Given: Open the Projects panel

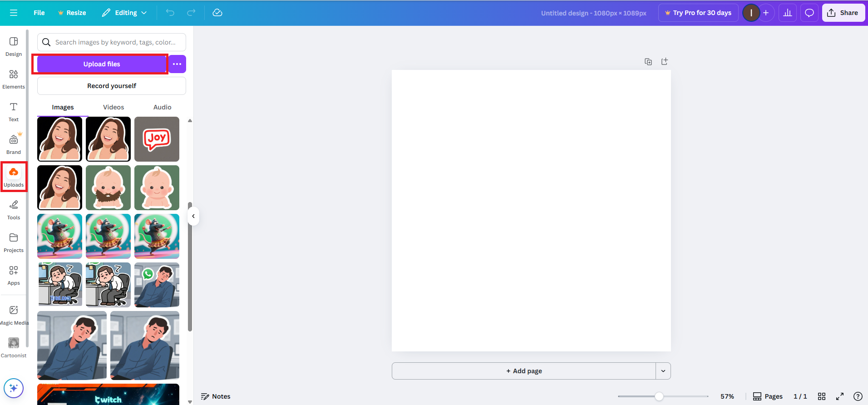Looking at the screenshot, I should (x=14, y=242).
